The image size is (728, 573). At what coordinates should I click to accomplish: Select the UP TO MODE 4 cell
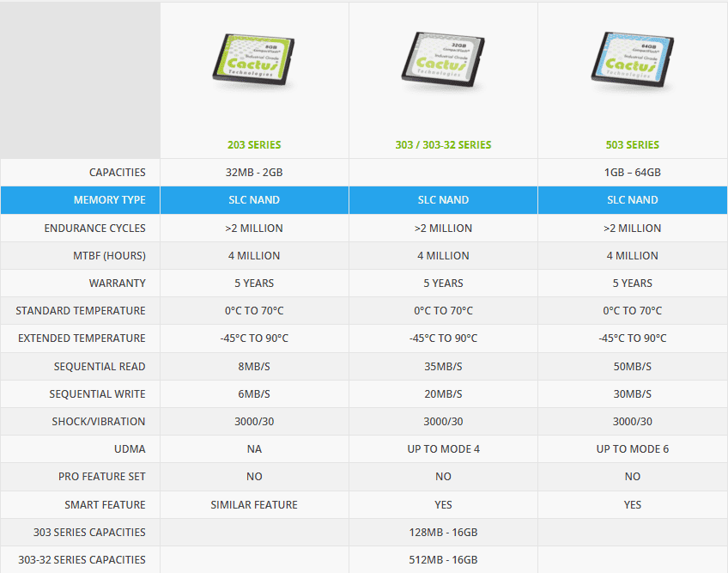[x=443, y=448]
